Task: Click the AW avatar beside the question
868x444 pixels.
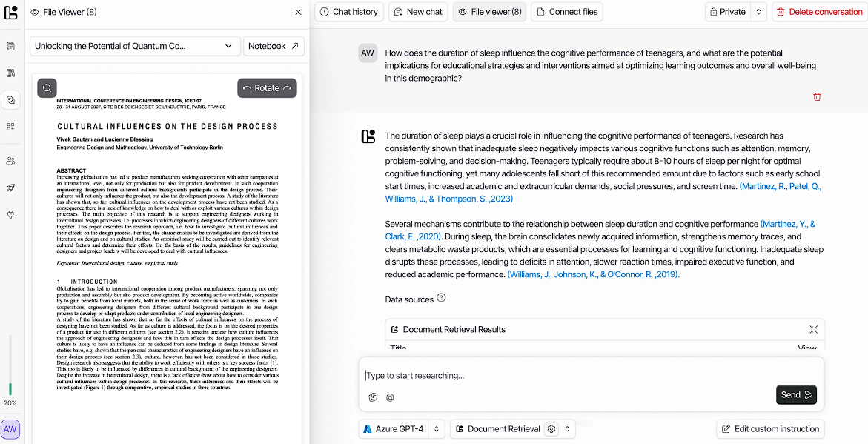Action: (368, 53)
